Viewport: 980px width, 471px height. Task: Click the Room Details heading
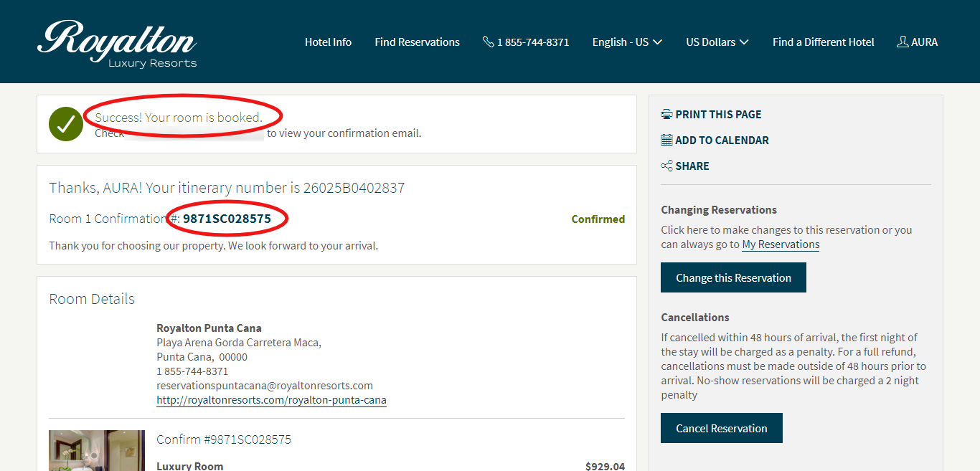[x=92, y=299]
